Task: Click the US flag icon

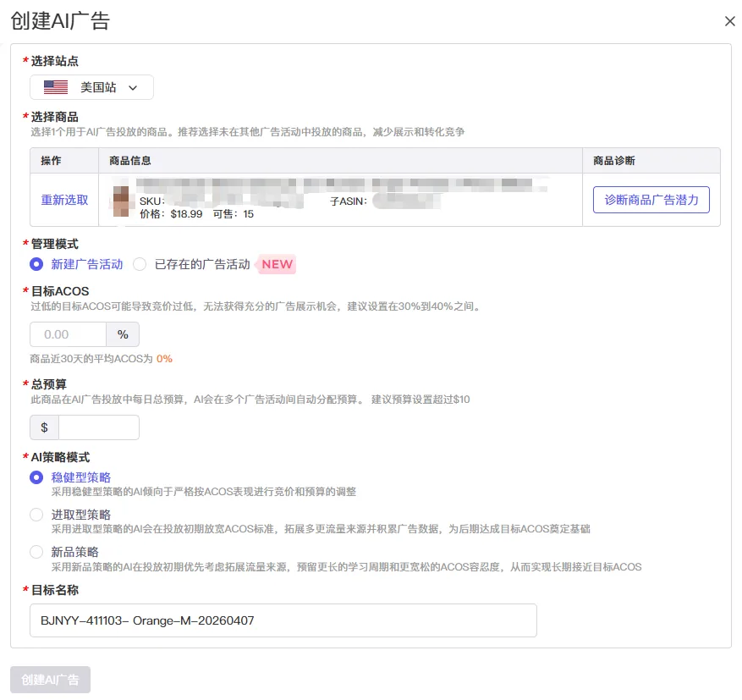Action: [x=56, y=87]
